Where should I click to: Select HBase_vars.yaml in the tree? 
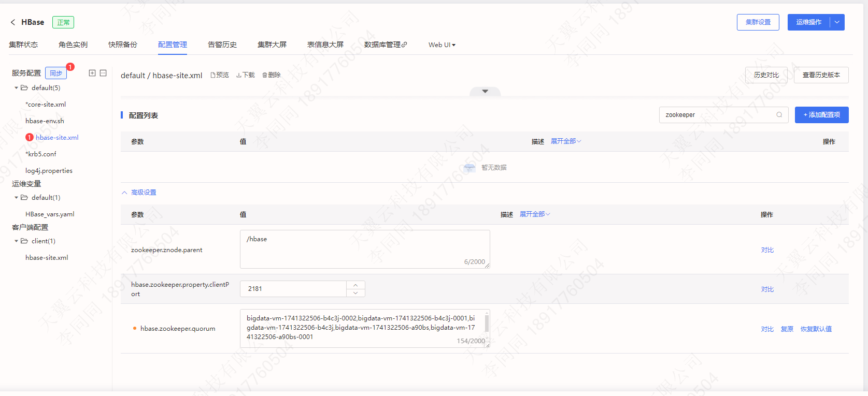[x=50, y=214]
